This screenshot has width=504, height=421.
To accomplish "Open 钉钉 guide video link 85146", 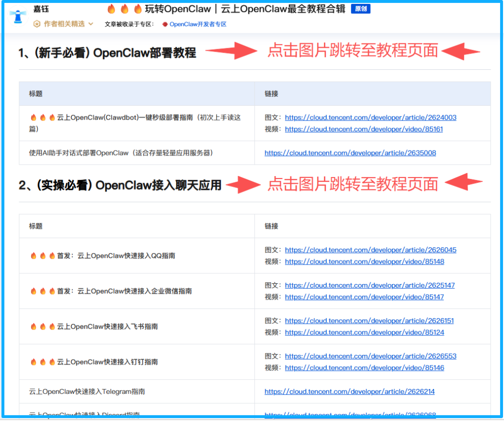I will point(364,368).
